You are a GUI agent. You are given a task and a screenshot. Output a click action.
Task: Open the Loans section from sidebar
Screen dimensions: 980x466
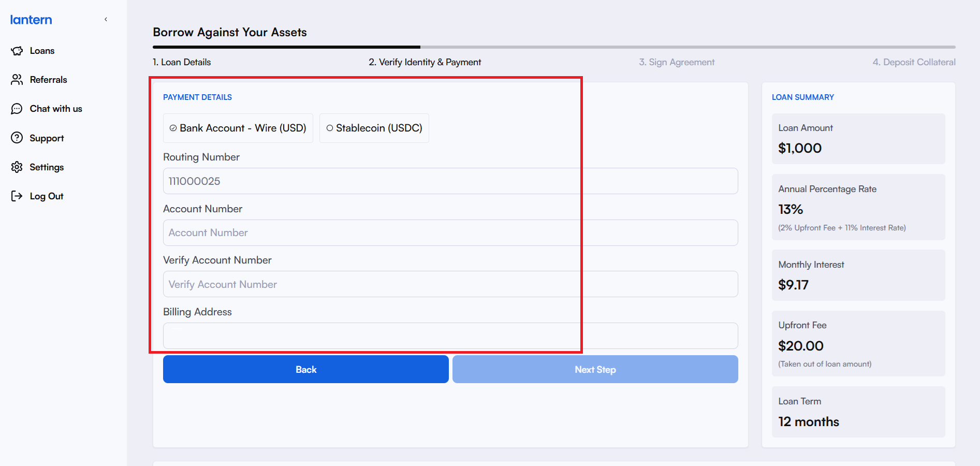point(42,50)
